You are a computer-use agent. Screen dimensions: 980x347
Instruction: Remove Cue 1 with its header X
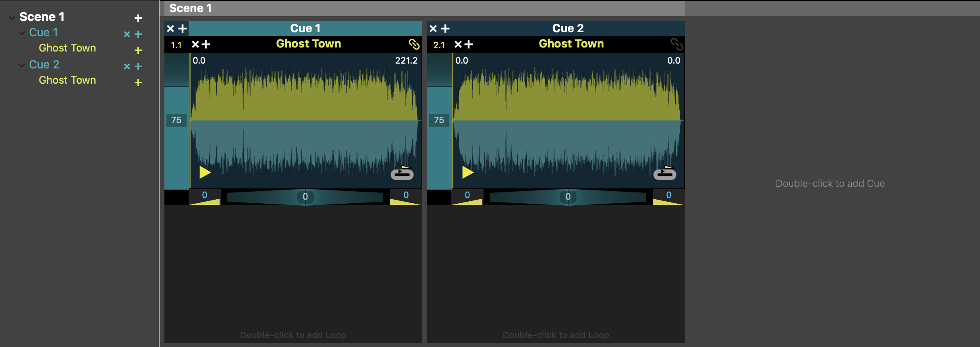(170, 29)
